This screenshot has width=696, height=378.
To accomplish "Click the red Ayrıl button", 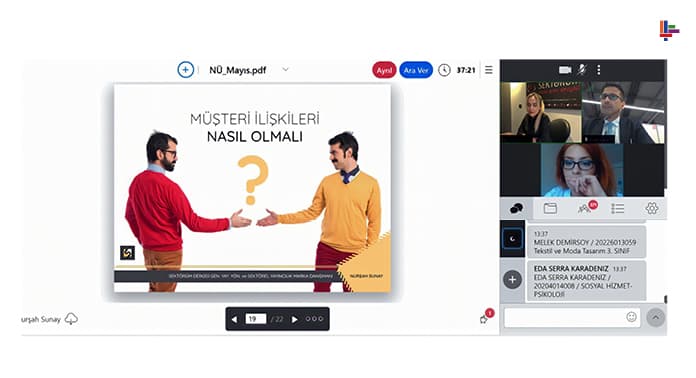I will [384, 70].
